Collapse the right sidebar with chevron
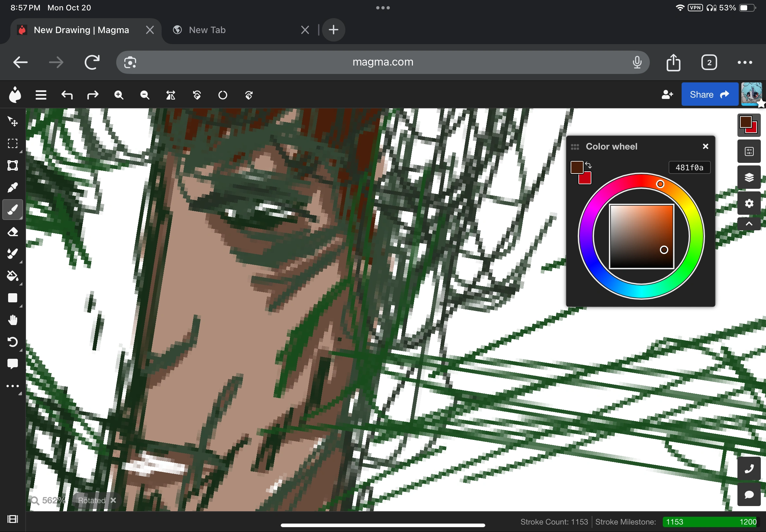This screenshot has height=532, width=766. [749, 224]
